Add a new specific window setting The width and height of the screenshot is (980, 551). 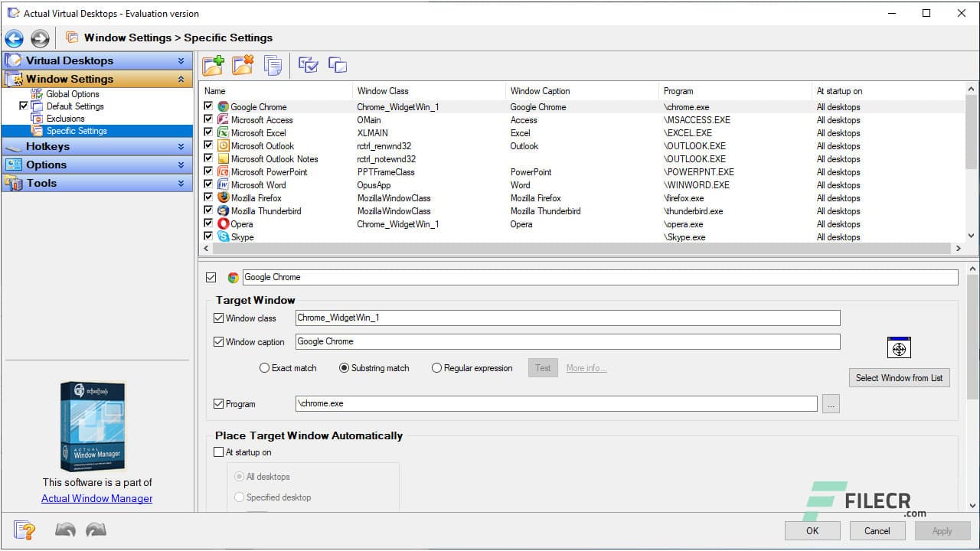click(214, 65)
